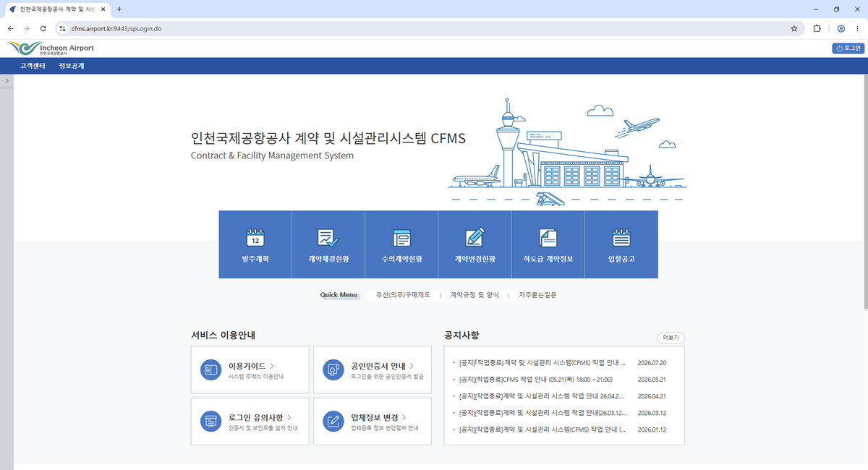Open the browser extensions puzzle icon
Image resolution: width=868 pixels, height=470 pixels.
pyautogui.click(x=817, y=28)
